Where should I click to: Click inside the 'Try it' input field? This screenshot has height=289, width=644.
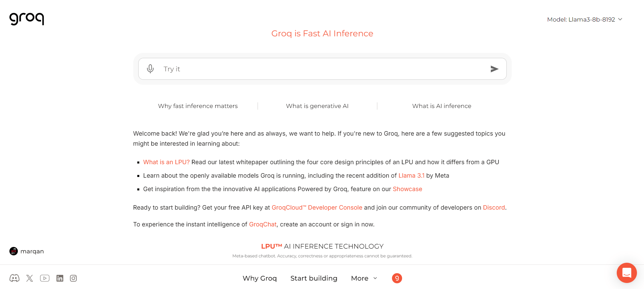(303, 69)
